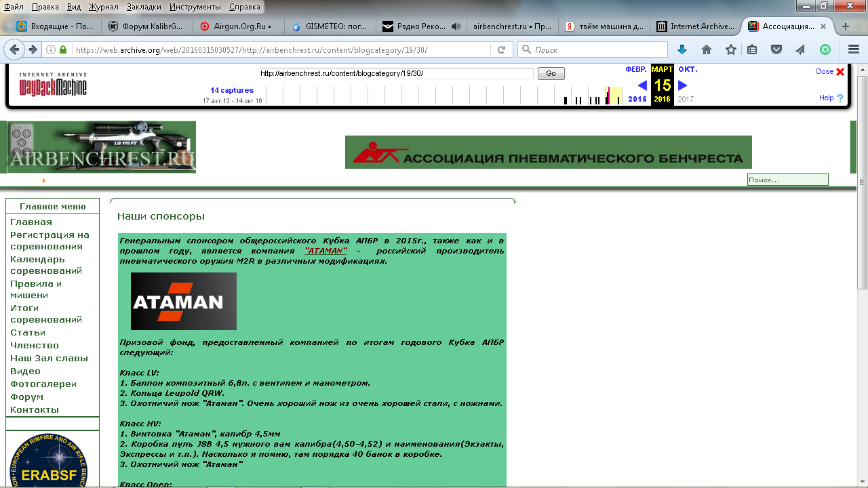Mute the Радио Рекорд tab speaker icon
This screenshot has width=868, height=488.
coord(456,27)
